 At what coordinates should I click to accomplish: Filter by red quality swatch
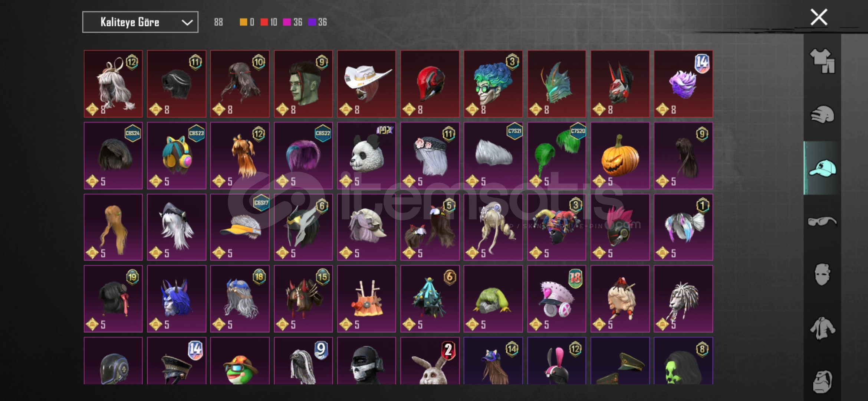tap(264, 22)
